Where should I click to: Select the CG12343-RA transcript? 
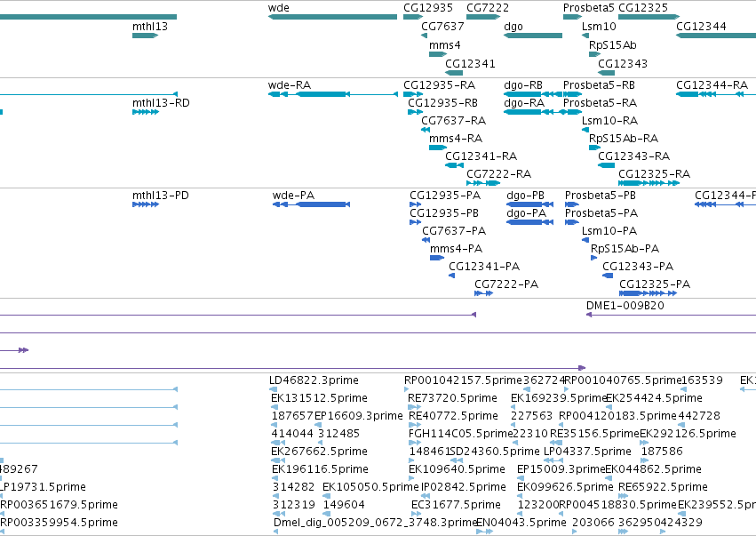pyautogui.click(x=606, y=165)
